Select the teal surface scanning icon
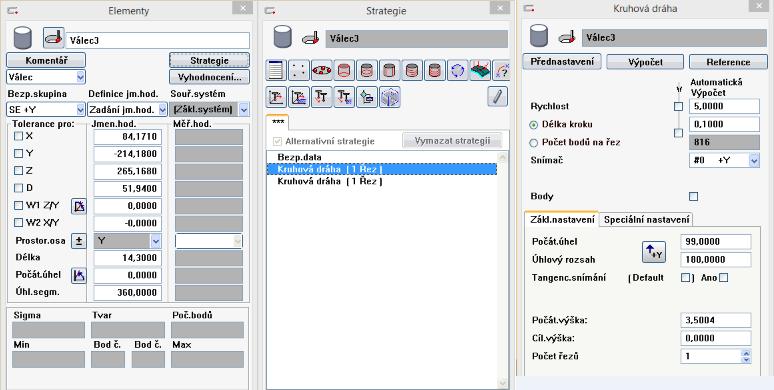This screenshot has height=390, width=774. click(480, 71)
